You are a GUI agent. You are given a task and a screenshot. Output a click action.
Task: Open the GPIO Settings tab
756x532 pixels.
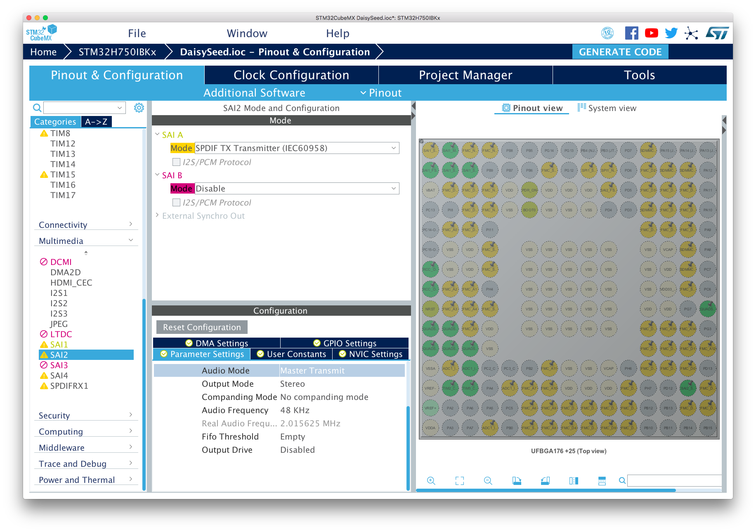click(x=345, y=343)
